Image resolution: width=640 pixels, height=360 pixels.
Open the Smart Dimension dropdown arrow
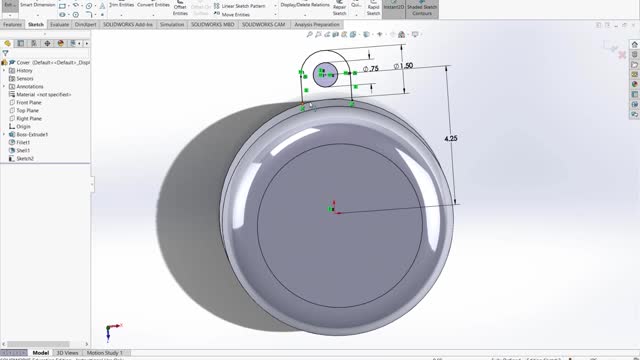point(38,15)
